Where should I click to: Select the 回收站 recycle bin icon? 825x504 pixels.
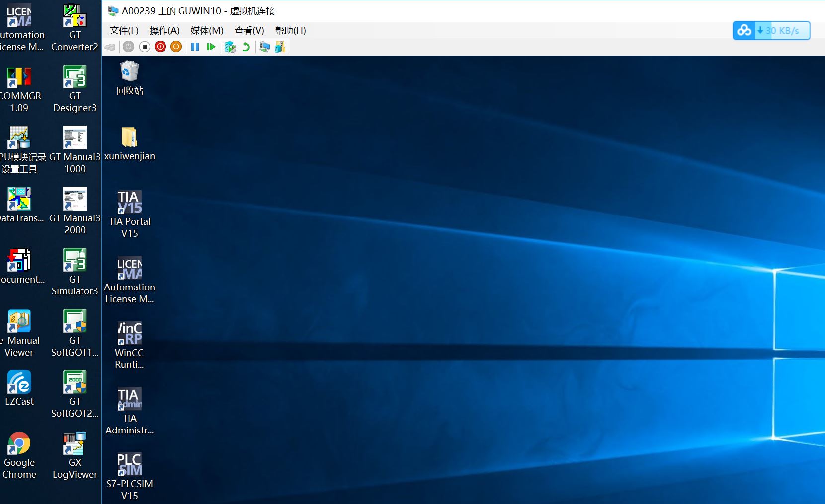[130, 77]
